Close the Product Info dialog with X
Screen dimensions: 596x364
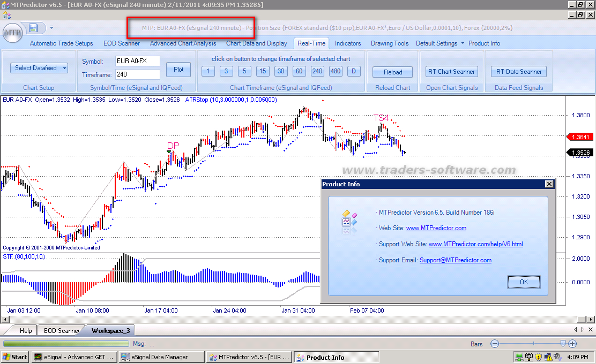tap(549, 184)
